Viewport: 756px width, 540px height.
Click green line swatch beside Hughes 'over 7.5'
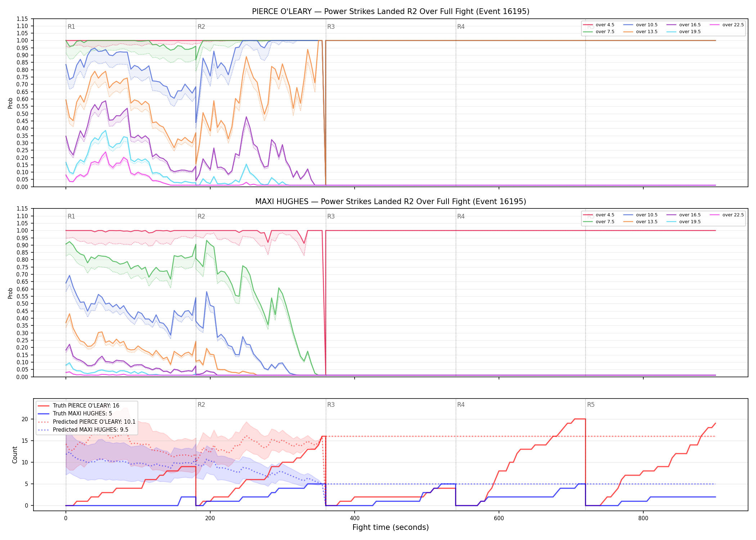(x=588, y=222)
